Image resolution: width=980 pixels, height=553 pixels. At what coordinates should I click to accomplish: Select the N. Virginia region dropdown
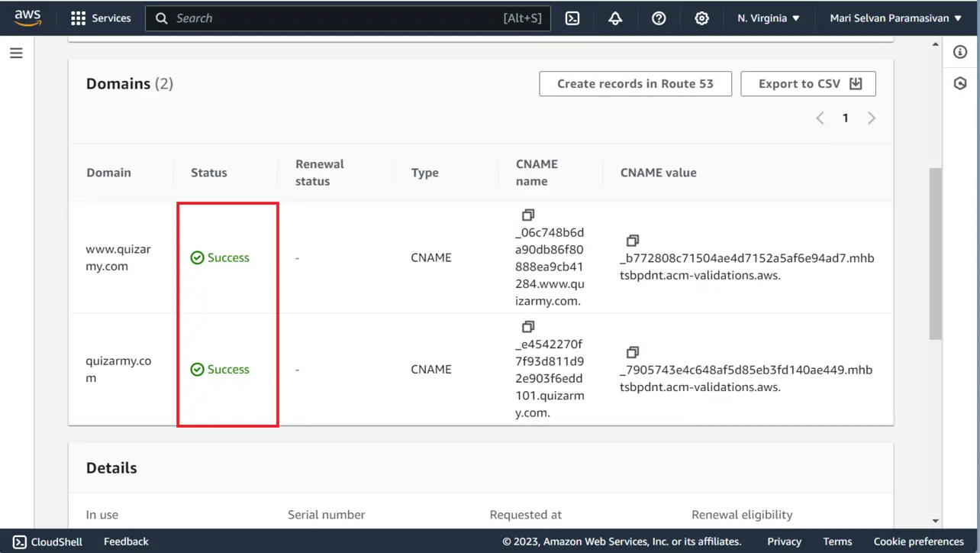pos(769,18)
